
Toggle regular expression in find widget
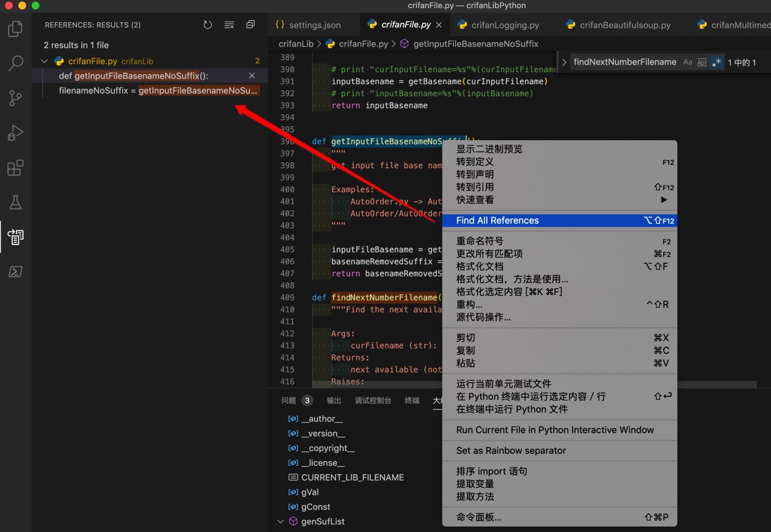pos(717,62)
